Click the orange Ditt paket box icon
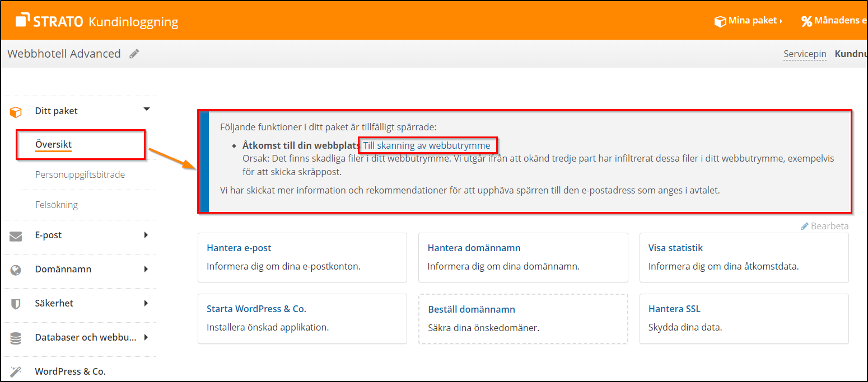This screenshot has width=868, height=382. point(16,112)
